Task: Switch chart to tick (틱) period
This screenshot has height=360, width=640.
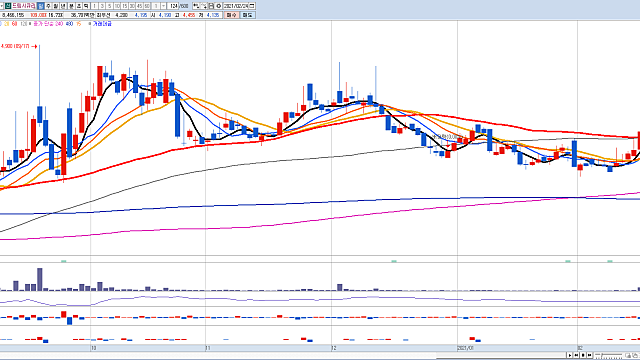Action: tap(86, 6)
